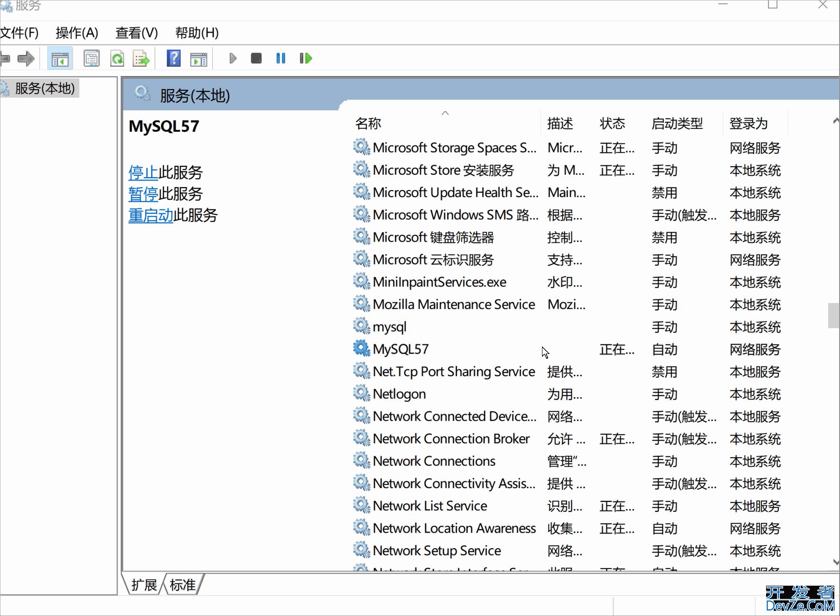The width and height of the screenshot is (840, 616).
Task: Open the 文件(F) menu
Action: (19, 33)
